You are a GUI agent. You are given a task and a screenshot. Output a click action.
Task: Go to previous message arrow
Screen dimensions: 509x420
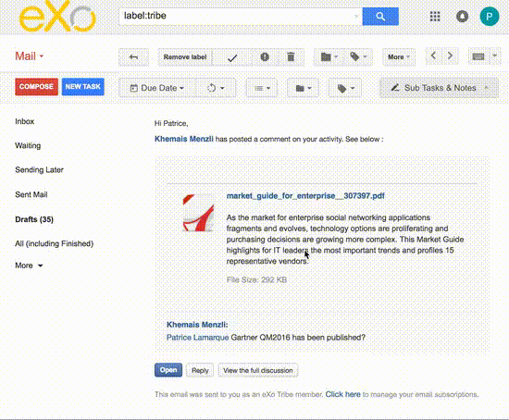pyautogui.click(x=433, y=56)
